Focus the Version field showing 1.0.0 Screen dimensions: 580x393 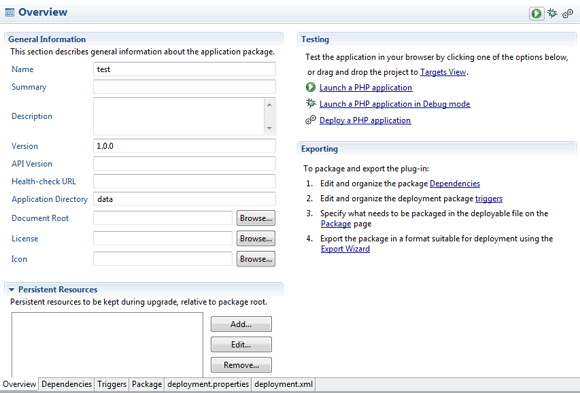(184, 146)
